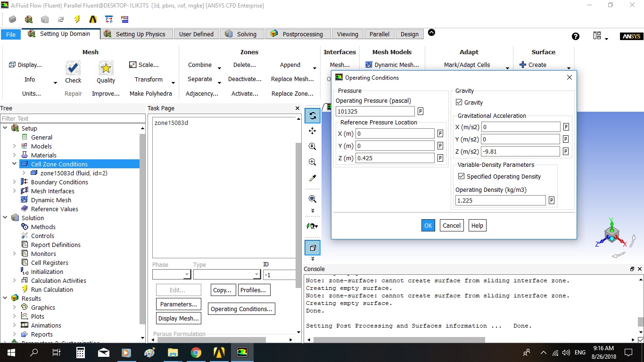Toggle Specified Operating Density checkbox
The width and height of the screenshot is (644, 362).
tap(461, 176)
